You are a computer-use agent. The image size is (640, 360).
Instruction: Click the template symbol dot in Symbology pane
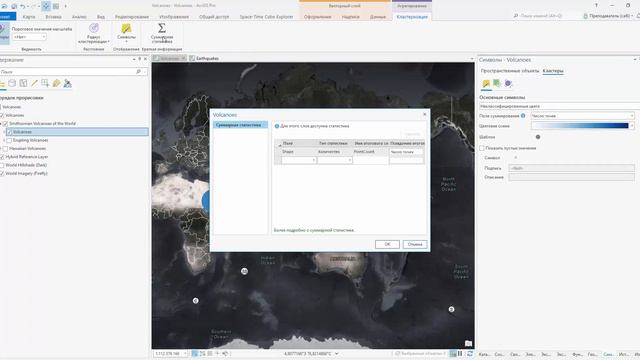tap(538, 137)
